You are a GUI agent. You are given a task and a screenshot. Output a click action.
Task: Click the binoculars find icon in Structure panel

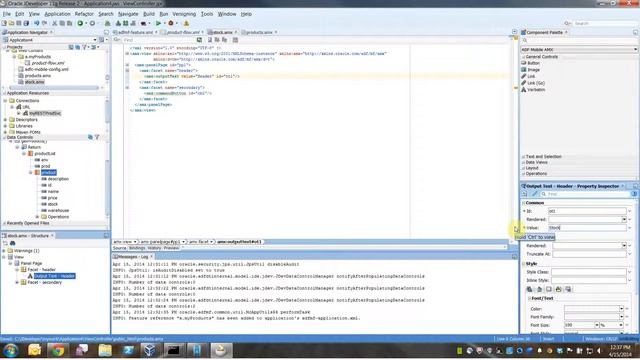coord(13,243)
